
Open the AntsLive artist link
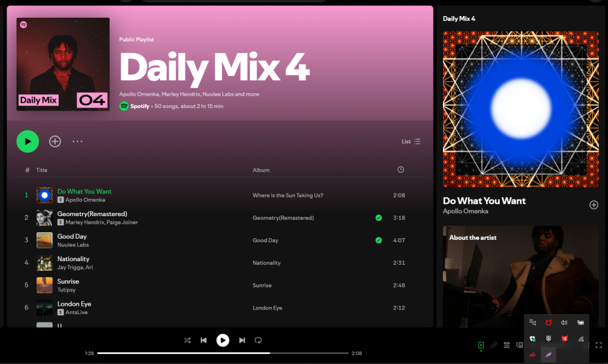pos(77,312)
